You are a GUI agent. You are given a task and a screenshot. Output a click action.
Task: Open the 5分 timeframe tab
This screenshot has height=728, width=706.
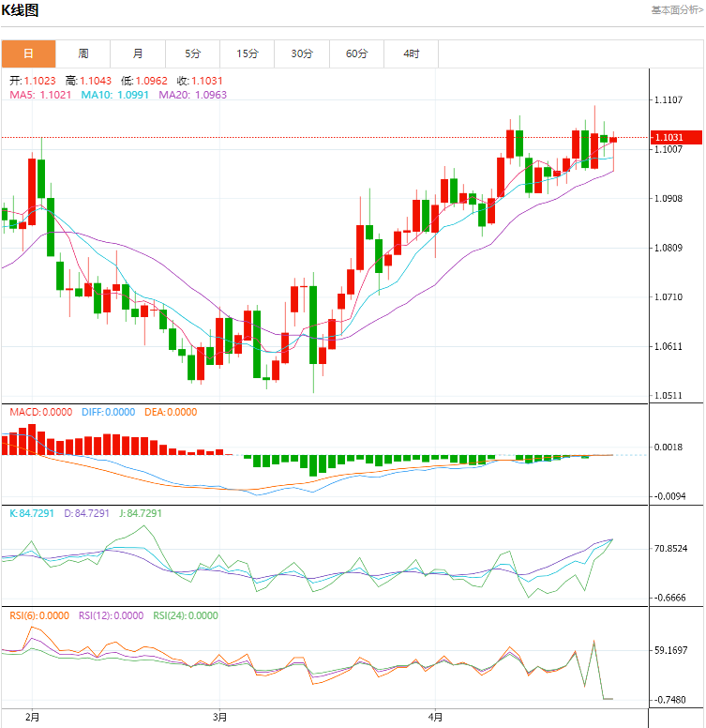click(192, 53)
